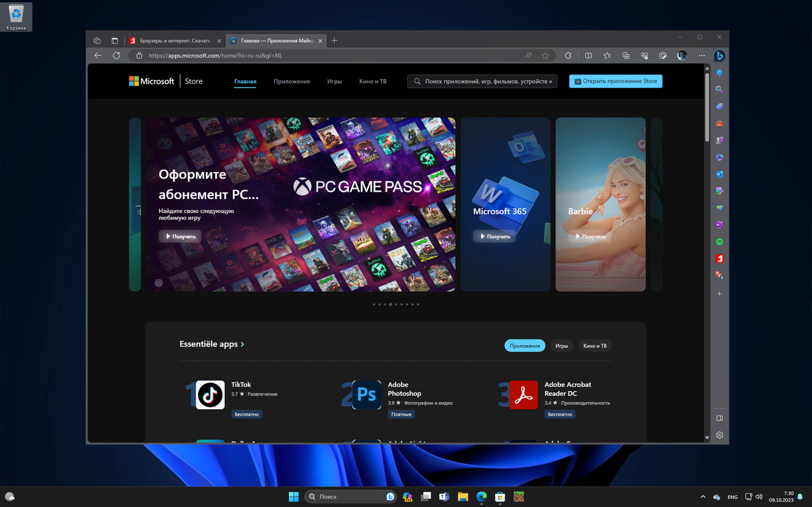Viewport: 812px width, 507px height.
Task: Reload the current page
Action: click(x=116, y=55)
